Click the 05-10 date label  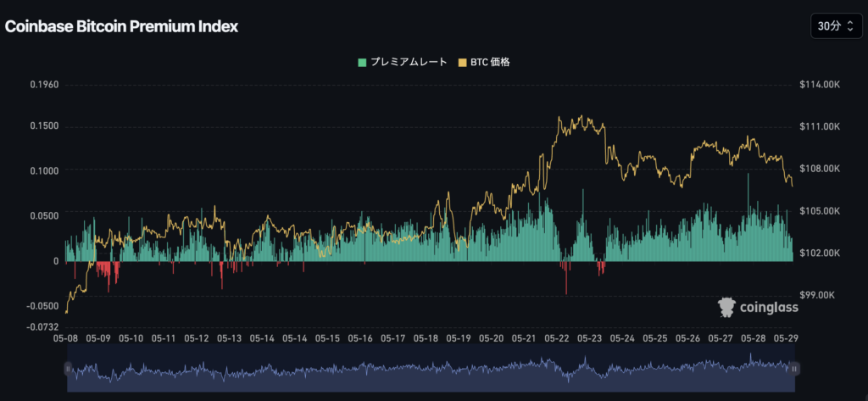coord(131,337)
